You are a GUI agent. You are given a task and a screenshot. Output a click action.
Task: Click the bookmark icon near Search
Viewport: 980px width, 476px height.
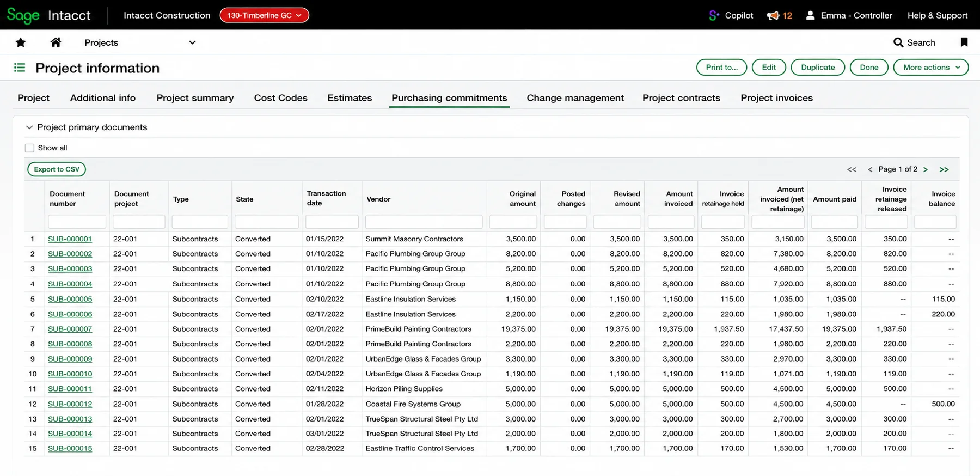(964, 42)
